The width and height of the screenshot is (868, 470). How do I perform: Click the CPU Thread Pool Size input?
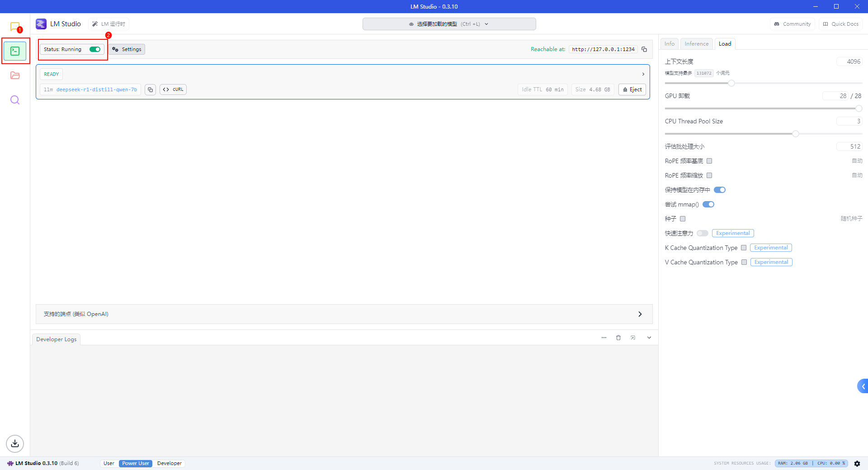tap(849, 121)
